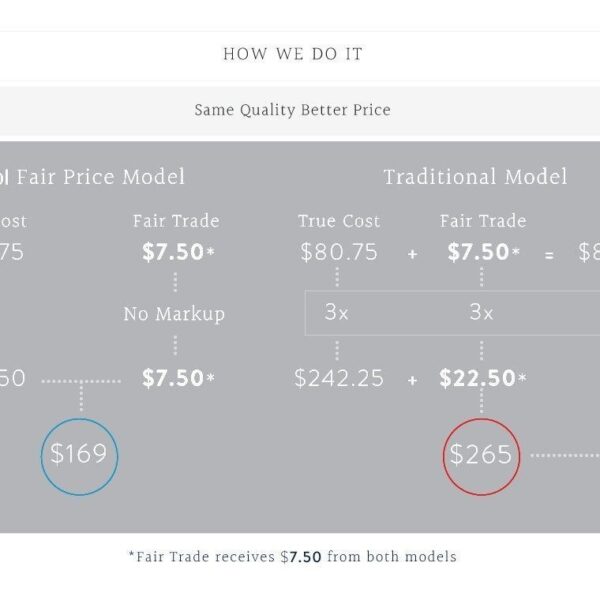Click the $242.25 marked-up cost
The width and height of the screenshot is (600, 600).
pyautogui.click(x=339, y=378)
